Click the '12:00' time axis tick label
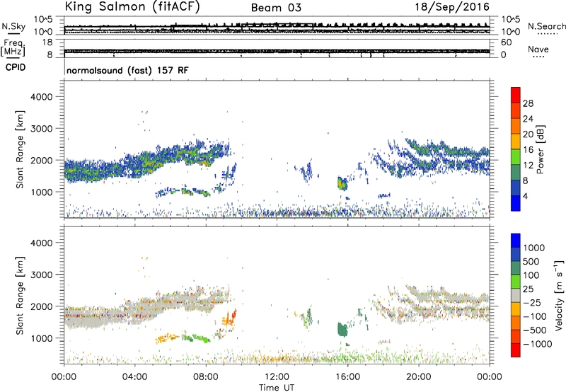Screen dimensions: 566x392 point(277,377)
